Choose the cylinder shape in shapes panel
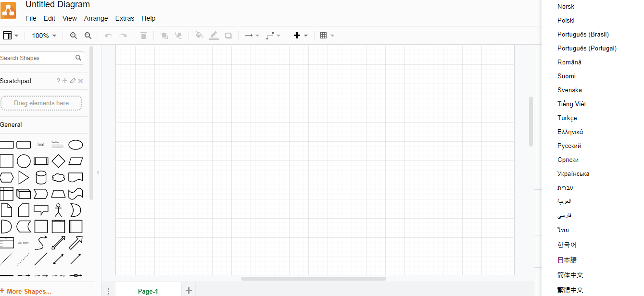 pos(41,177)
